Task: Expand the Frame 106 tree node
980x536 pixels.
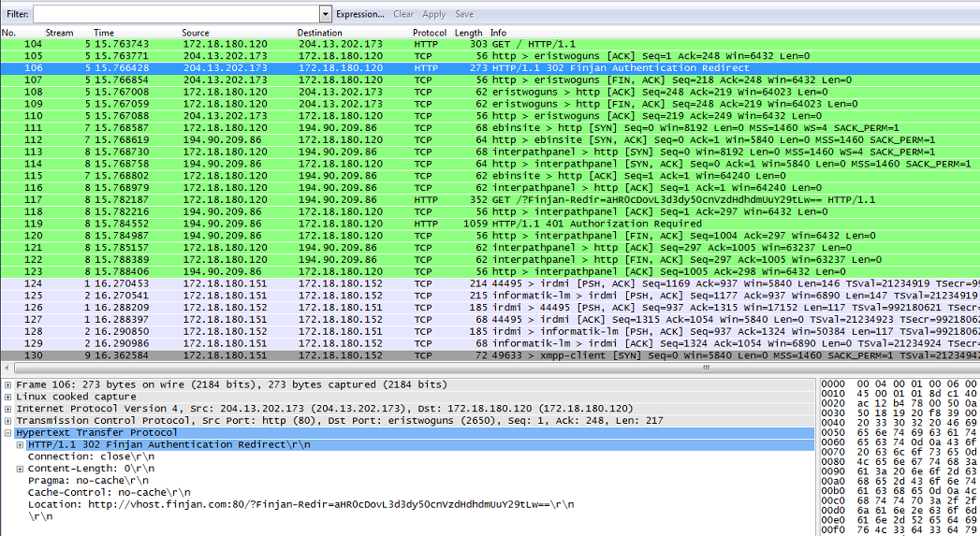Action: click(8, 384)
